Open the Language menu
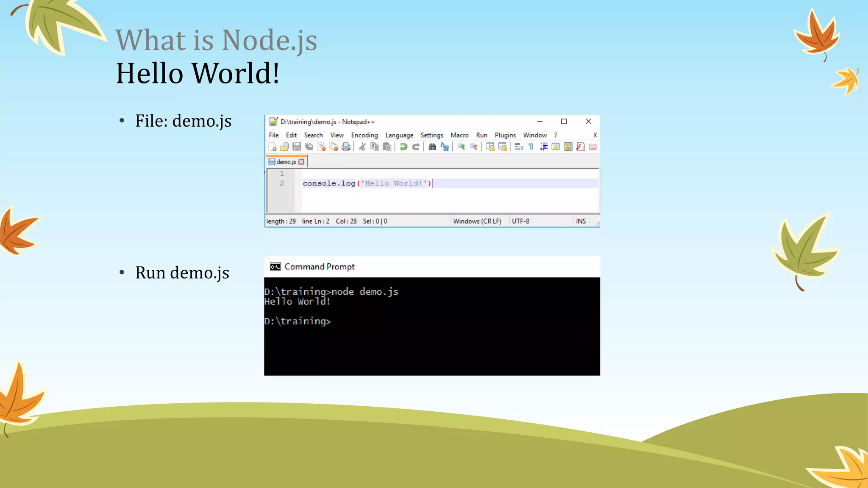This screenshot has height=488, width=868. coord(399,135)
